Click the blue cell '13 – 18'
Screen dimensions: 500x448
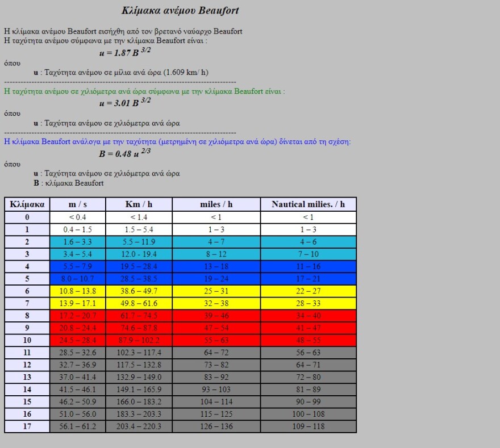pyautogui.click(x=216, y=266)
